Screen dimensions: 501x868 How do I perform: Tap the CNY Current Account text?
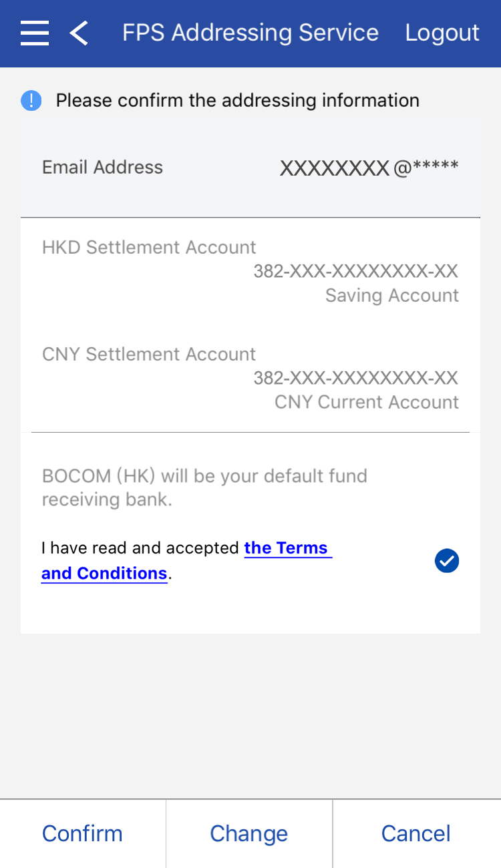(x=367, y=402)
